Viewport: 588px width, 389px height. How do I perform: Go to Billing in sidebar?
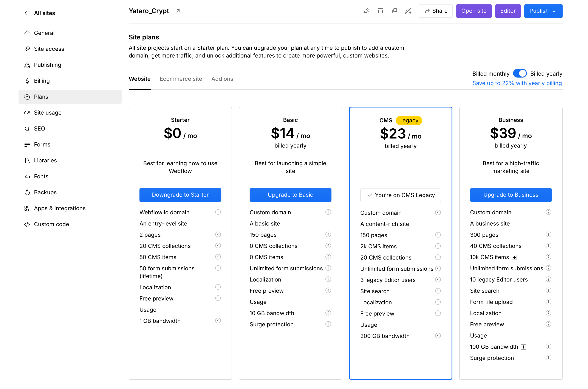click(70, 81)
